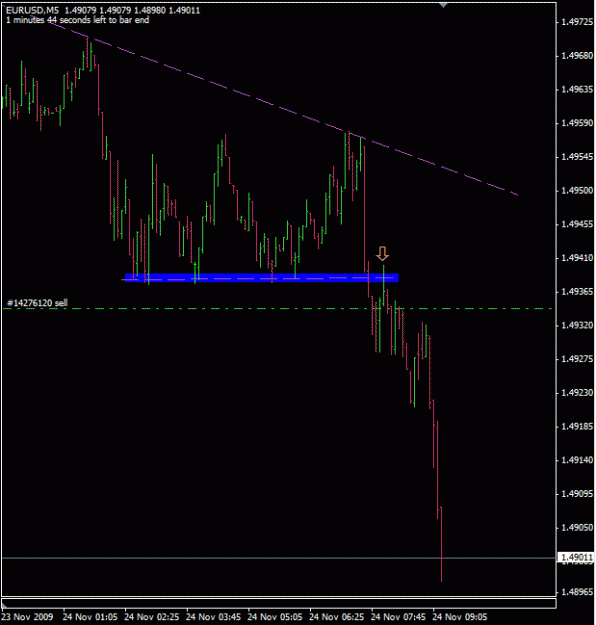Click price scale label 1.49590

point(577,123)
